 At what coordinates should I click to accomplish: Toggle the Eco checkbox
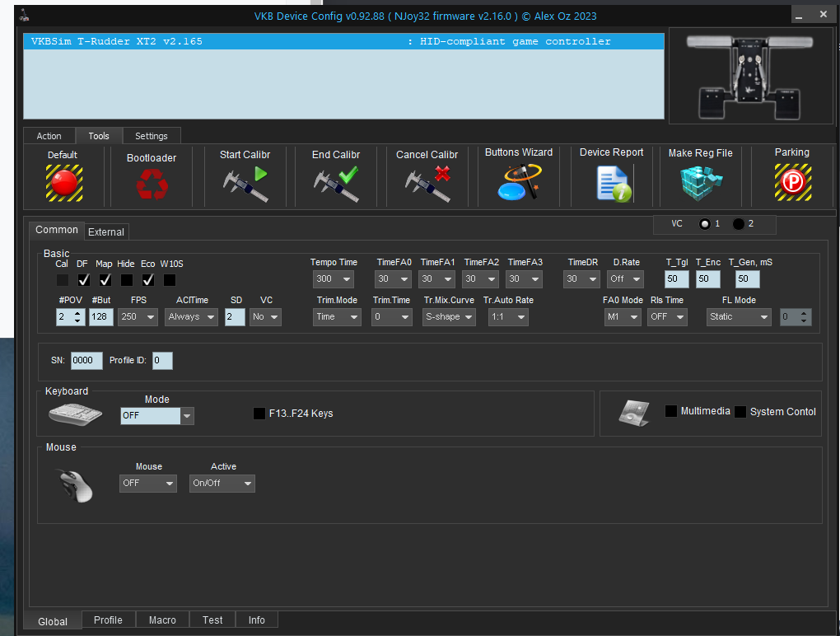click(x=148, y=279)
